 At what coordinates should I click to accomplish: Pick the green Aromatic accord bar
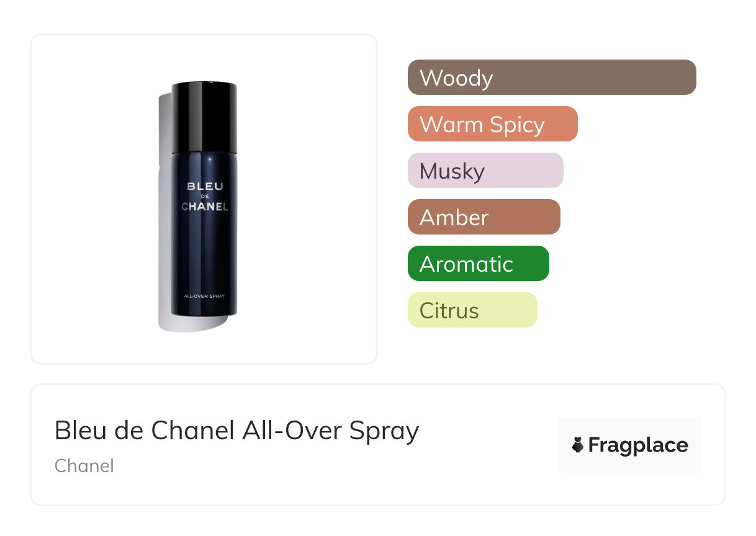click(x=478, y=264)
